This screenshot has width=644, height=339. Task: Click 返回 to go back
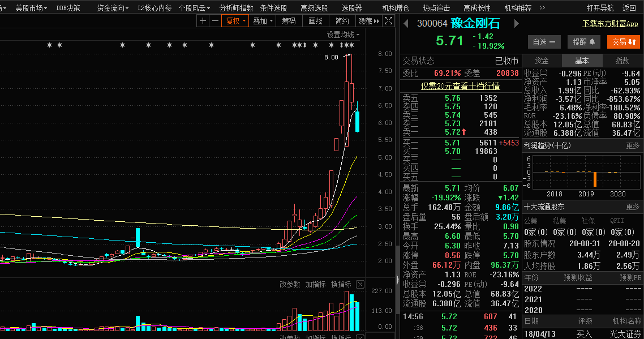[x=629, y=8]
